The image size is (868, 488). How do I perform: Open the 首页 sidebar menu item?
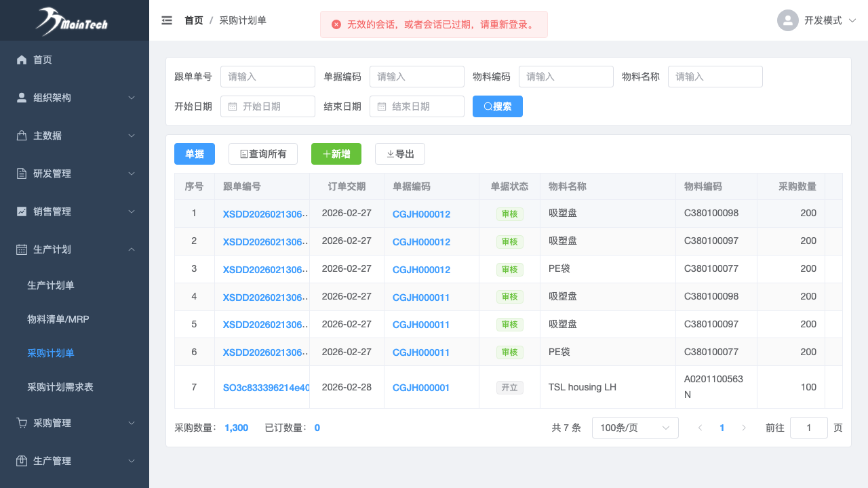43,60
